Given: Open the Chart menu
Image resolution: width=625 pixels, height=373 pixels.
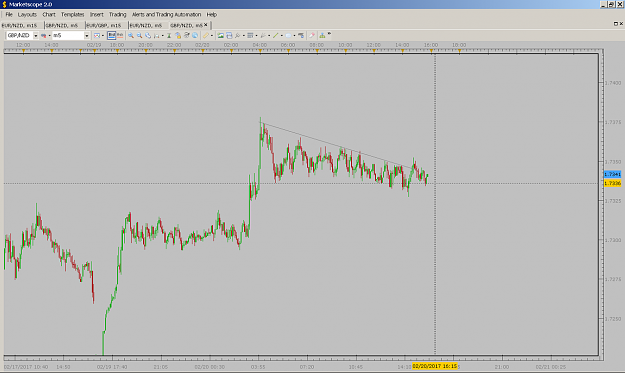Looking at the screenshot, I should pos(49,14).
